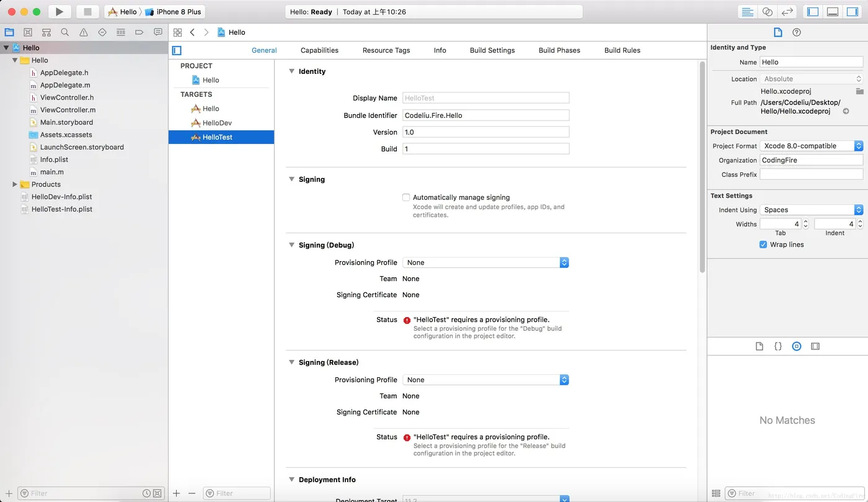Uncheck Wrap lines
Viewport: 868px width, 502px height.
(x=763, y=244)
